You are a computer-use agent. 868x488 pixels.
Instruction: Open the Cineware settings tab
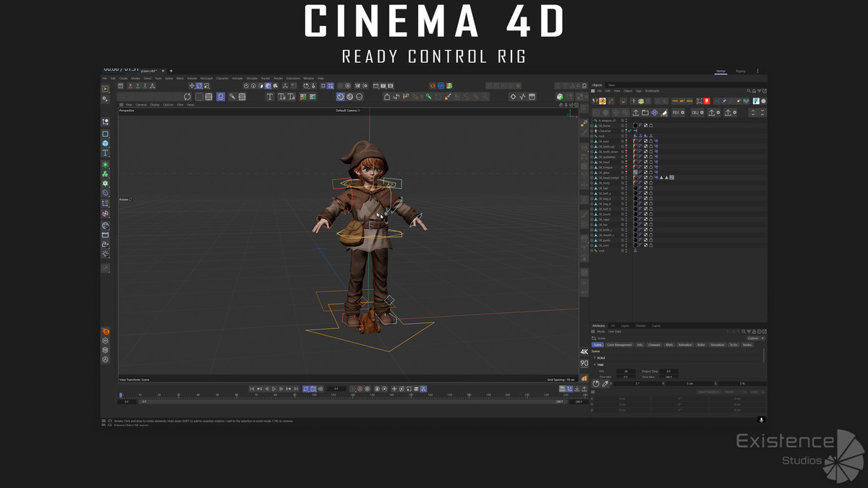click(654, 345)
